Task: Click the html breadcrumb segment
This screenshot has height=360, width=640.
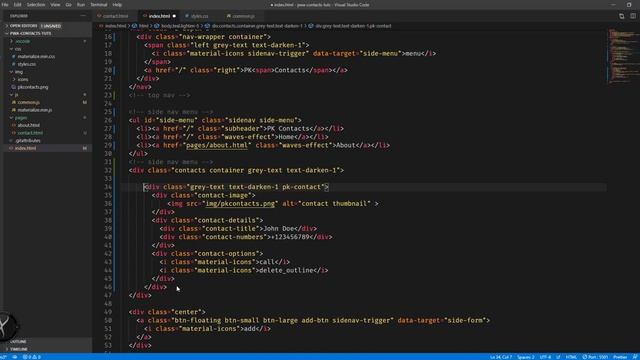Action: click(141, 26)
